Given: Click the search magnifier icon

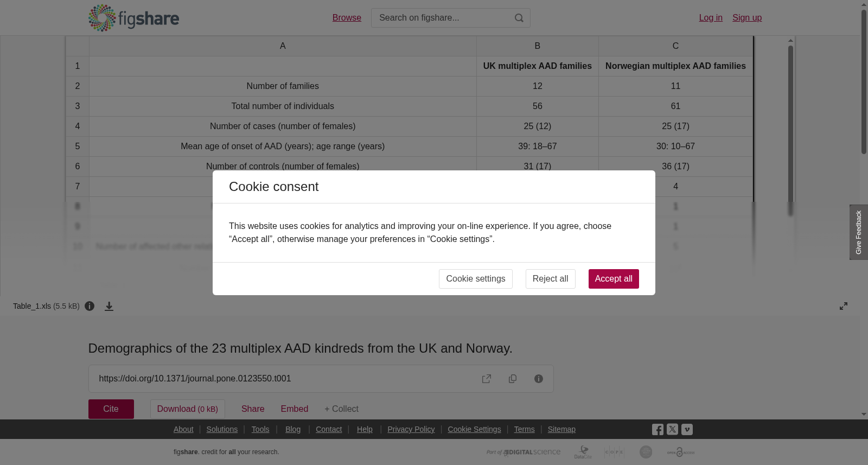Looking at the screenshot, I should (x=519, y=18).
